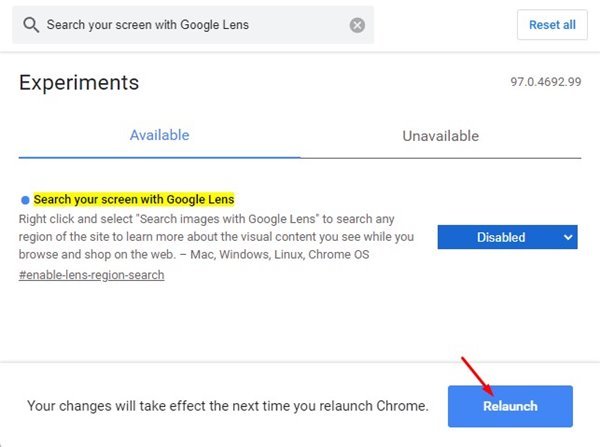Click the Experiments page heading

coord(79,82)
